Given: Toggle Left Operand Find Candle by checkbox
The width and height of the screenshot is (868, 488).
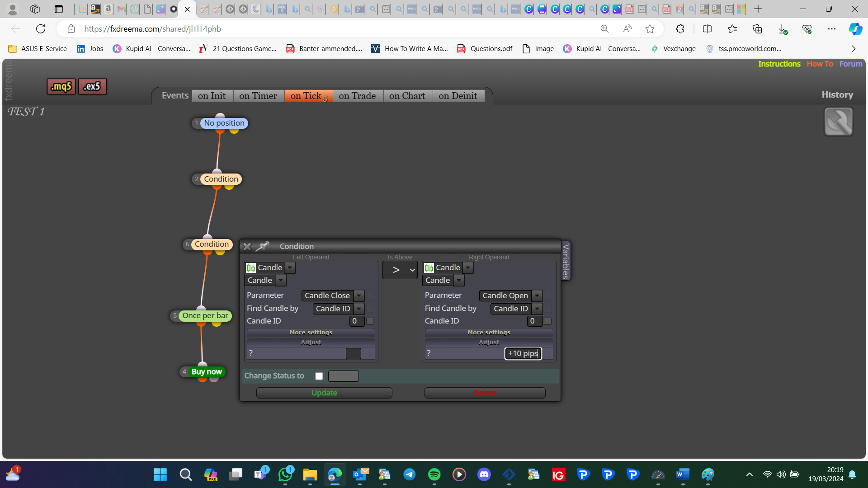Looking at the screenshot, I should tap(370, 309).
